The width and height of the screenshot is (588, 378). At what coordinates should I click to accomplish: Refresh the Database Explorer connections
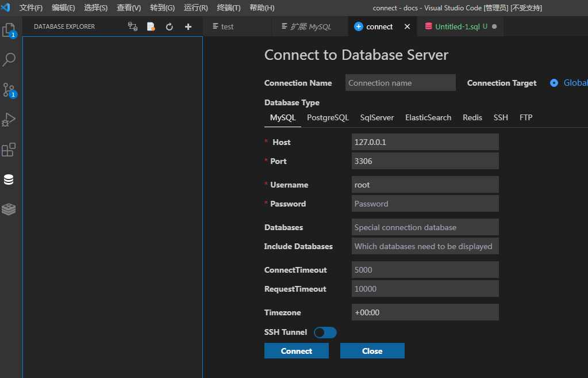click(169, 26)
